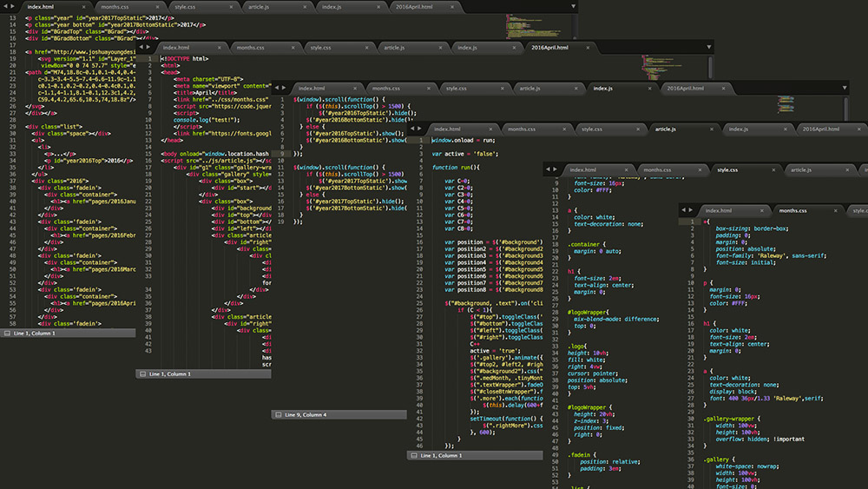
Task: Toggle panel icon in article.js window status bar
Action: coord(414,455)
